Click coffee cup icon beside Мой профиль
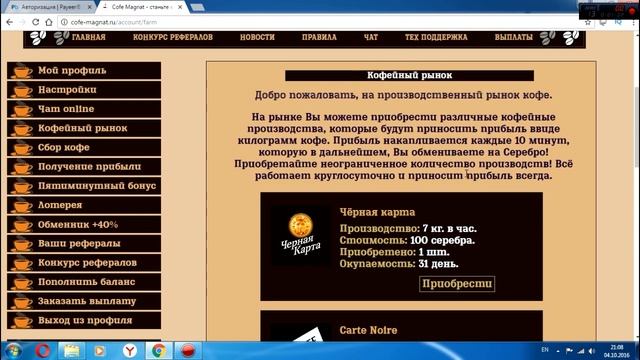 (23, 71)
